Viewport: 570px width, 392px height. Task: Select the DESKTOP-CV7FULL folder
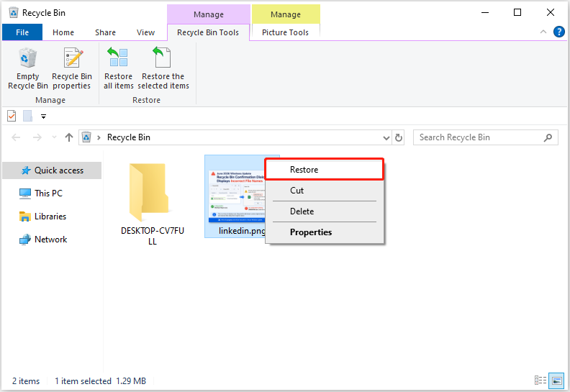pyautogui.click(x=153, y=204)
